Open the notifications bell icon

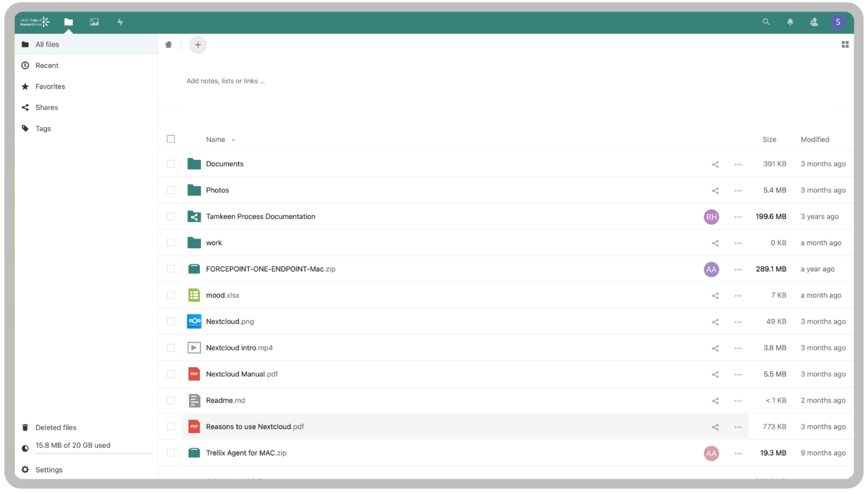click(790, 22)
